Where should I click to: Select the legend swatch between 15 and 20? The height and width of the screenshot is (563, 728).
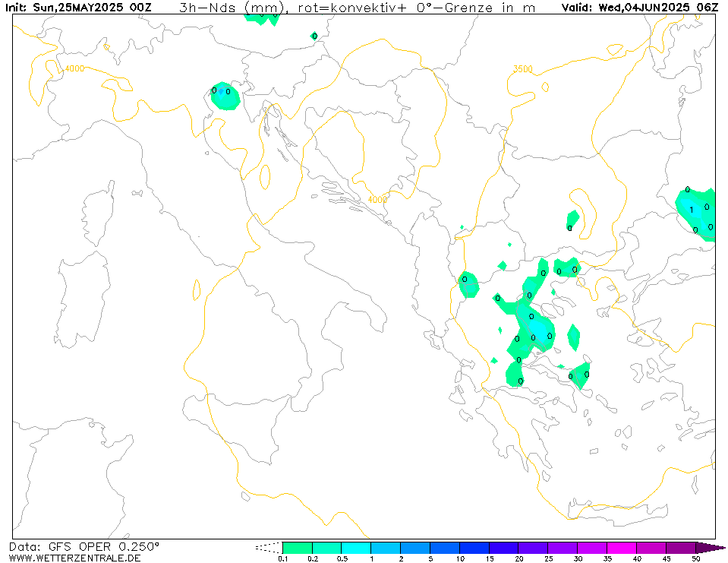click(x=504, y=548)
